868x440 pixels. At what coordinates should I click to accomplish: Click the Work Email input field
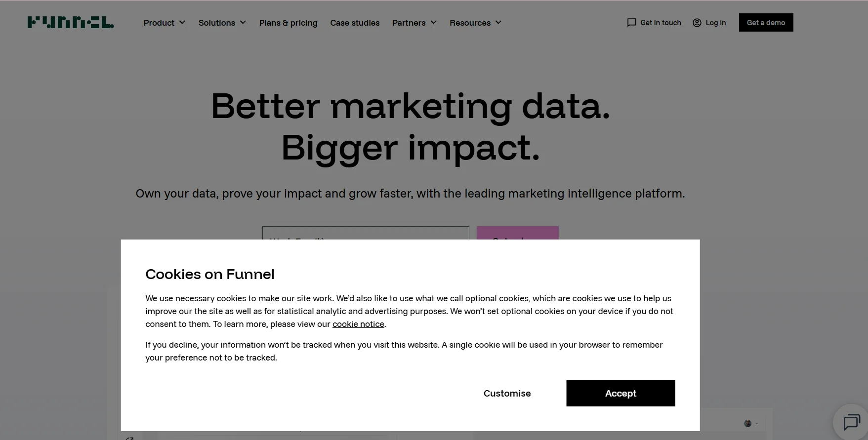tap(366, 236)
